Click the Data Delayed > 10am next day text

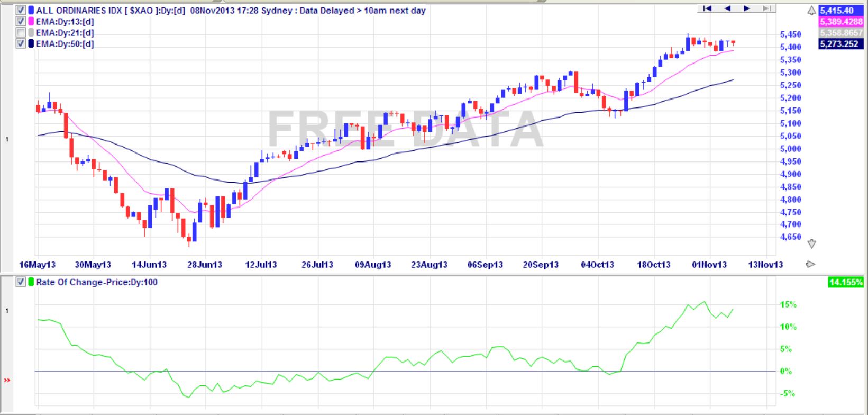tap(363, 11)
